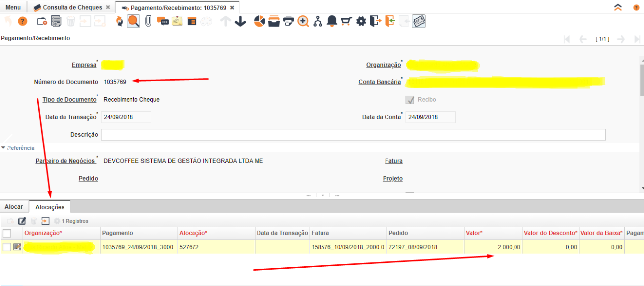The image size is (644, 286).
Task: Switch to the Menu tab
Action: [x=13, y=7]
